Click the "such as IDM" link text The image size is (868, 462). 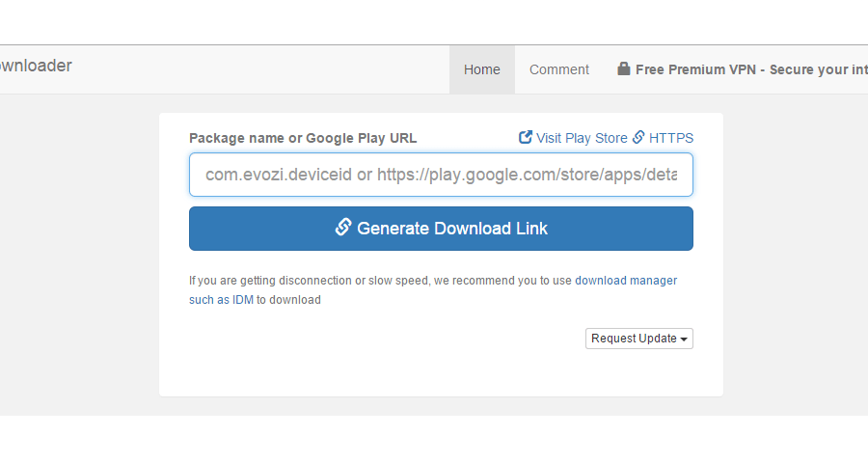tap(221, 300)
